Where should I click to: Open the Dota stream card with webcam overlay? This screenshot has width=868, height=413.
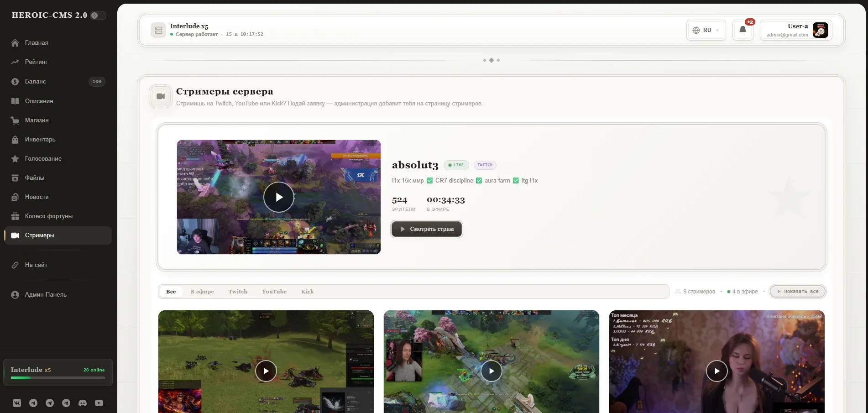(x=492, y=362)
